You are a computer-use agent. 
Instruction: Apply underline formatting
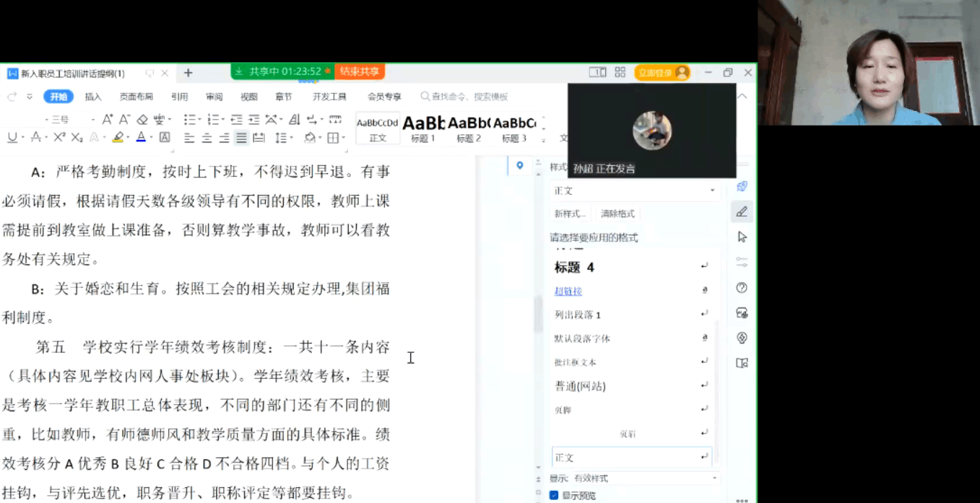12,137
